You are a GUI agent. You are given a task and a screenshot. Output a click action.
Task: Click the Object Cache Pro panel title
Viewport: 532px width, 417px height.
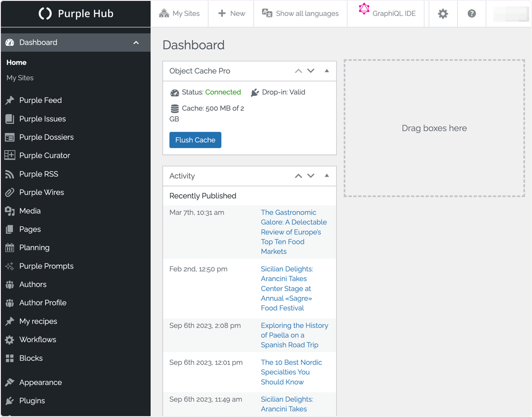tap(199, 71)
